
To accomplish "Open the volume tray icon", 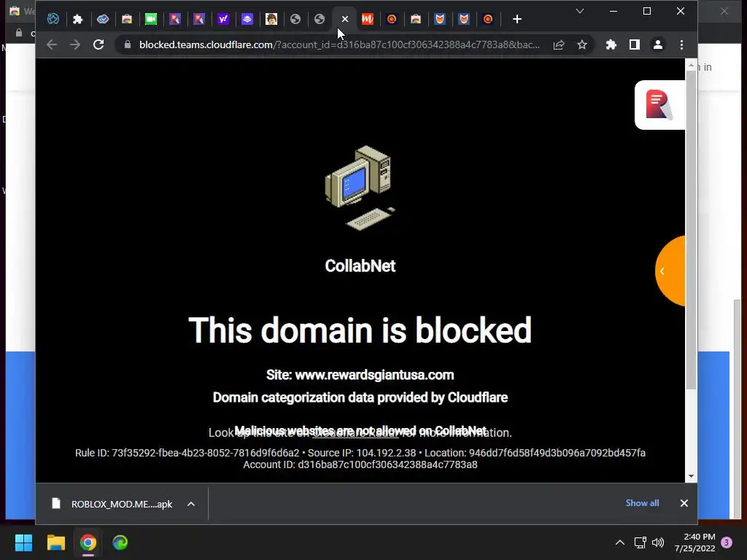I will [x=658, y=542].
